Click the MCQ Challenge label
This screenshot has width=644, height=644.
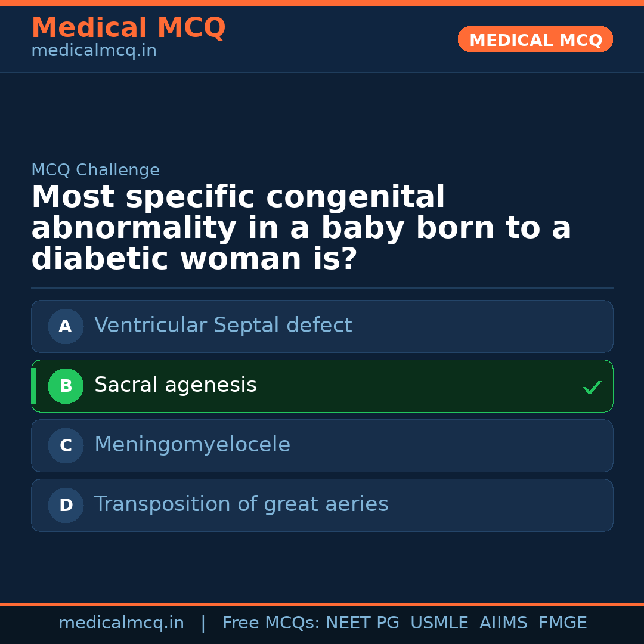95,171
